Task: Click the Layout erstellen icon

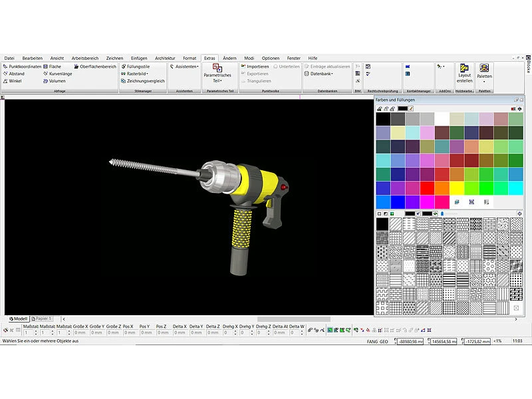Action: (x=464, y=72)
